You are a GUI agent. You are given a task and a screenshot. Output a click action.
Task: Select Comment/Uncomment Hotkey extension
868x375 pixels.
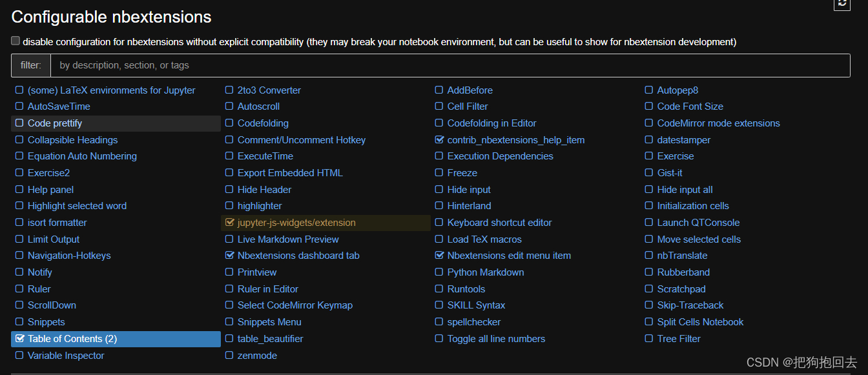(302, 140)
